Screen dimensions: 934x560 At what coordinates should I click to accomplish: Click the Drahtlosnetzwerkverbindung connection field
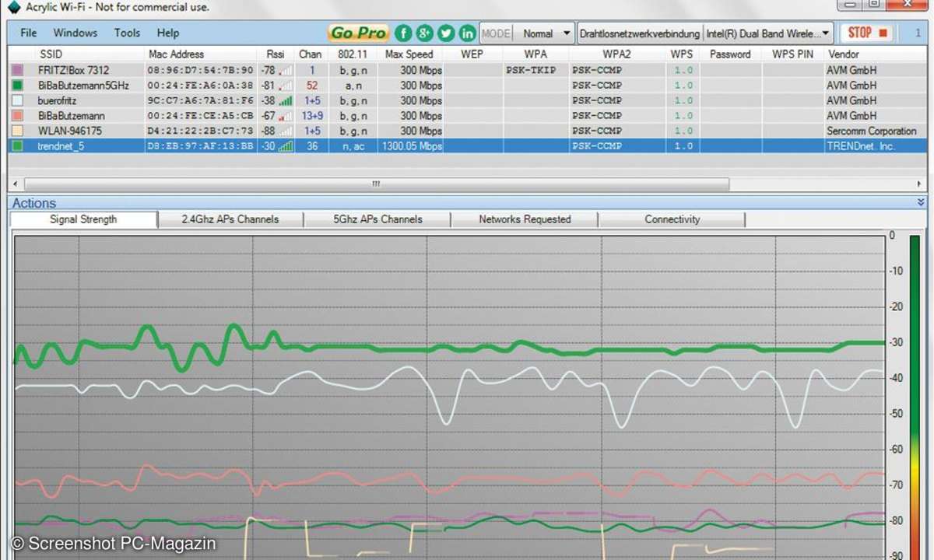pos(639,33)
